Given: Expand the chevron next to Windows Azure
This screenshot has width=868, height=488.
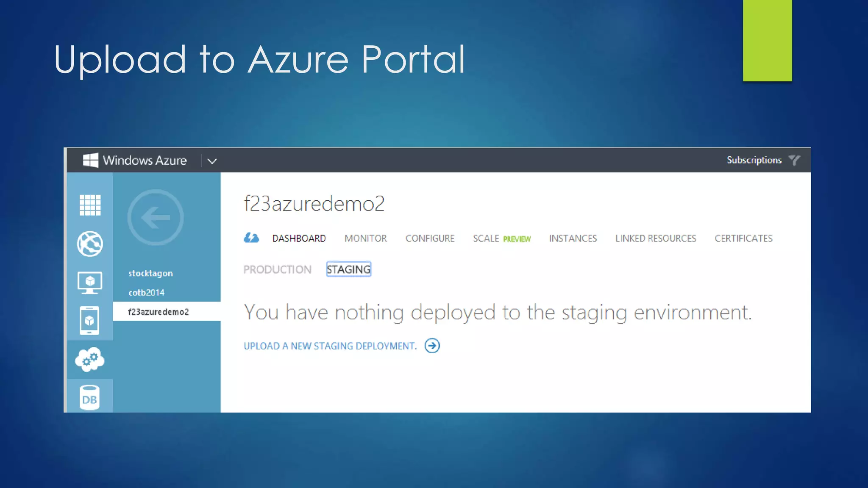Looking at the screenshot, I should 212,161.
